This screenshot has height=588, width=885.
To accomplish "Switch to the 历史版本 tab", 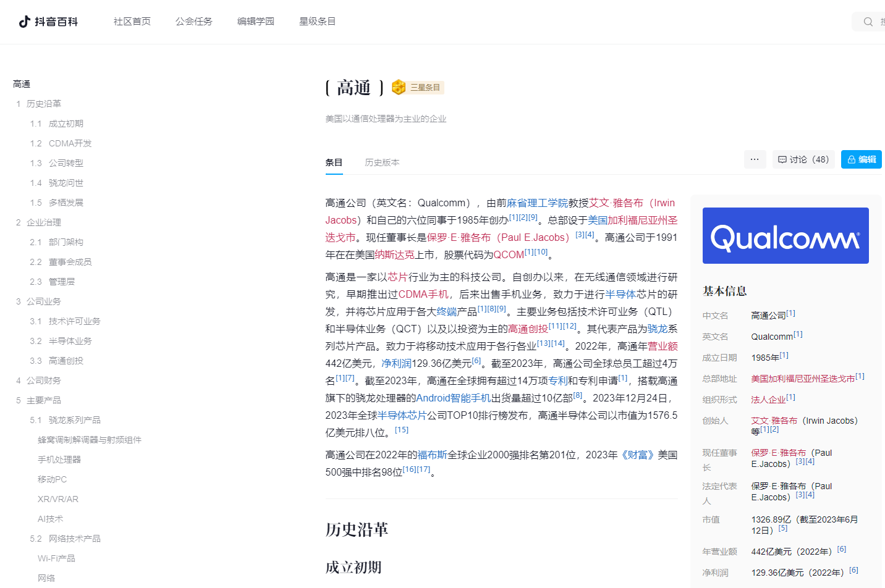I will click(x=382, y=162).
